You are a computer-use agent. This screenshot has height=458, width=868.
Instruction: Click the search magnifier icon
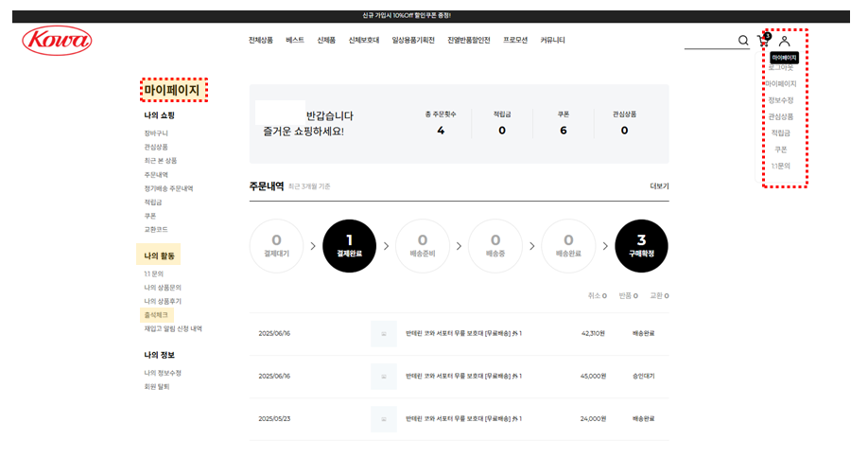(x=743, y=41)
